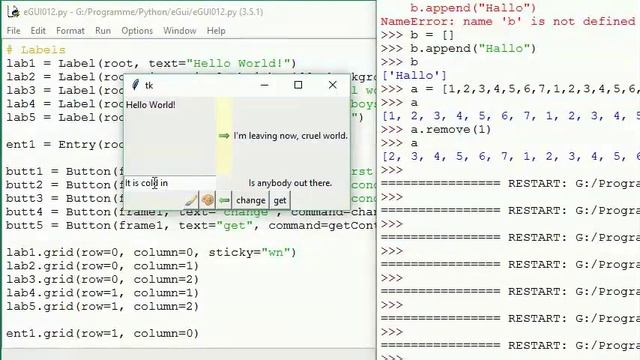The image size is (640, 360).
Task: Click the get button in tk window
Action: pos(280,200)
